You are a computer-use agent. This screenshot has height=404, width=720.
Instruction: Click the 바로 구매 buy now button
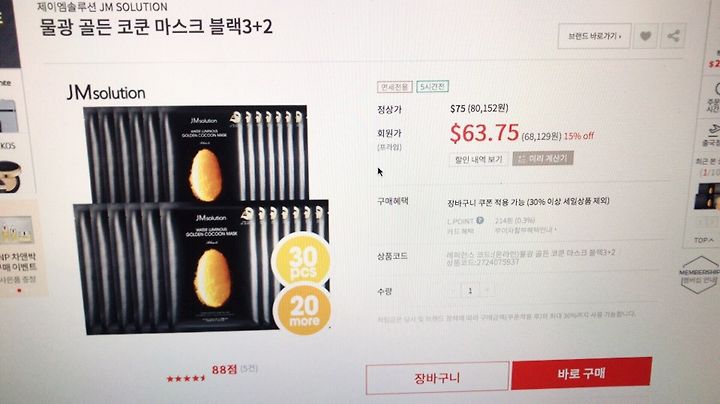581,373
